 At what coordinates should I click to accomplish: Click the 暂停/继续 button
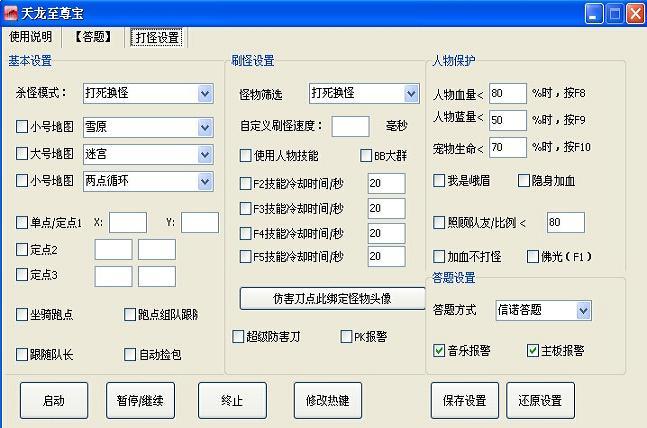pyautogui.click(x=140, y=400)
